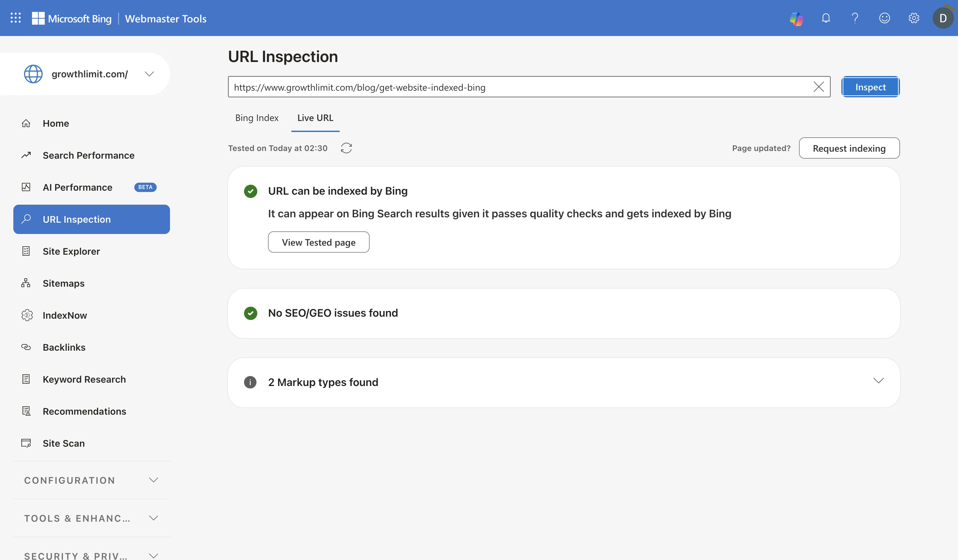Click the Search Performance trend icon
The width and height of the screenshot is (958, 560).
click(26, 155)
